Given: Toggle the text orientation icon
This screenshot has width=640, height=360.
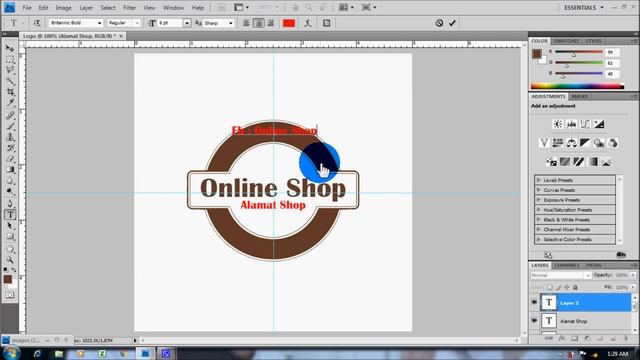Looking at the screenshot, I should click(37, 23).
